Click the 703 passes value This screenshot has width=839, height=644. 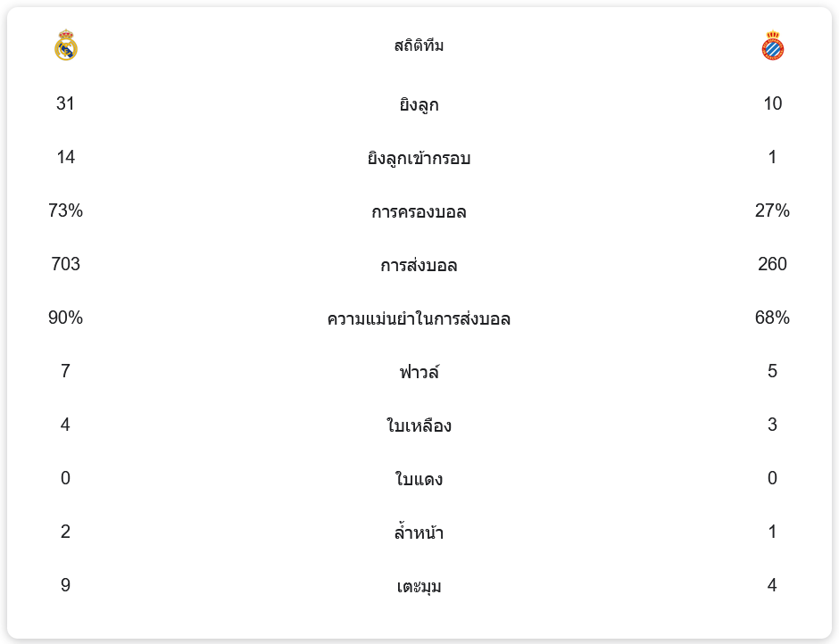pyautogui.click(x=65, y=264)
